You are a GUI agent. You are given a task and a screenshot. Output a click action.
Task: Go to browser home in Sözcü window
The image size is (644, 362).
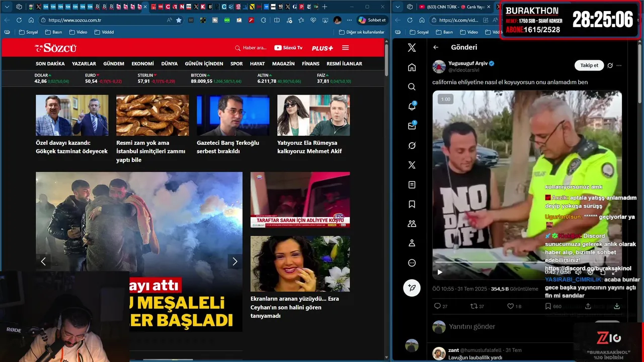click(31, 20)
